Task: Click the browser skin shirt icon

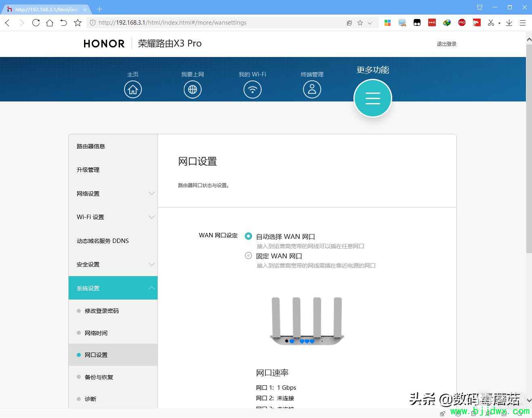Action: (x=479, y=7)
